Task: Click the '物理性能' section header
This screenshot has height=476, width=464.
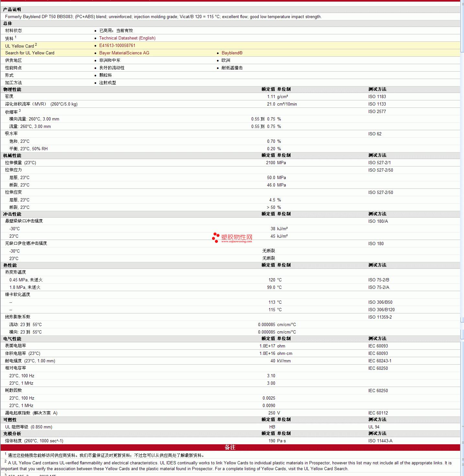Action: tap(12, 90)
